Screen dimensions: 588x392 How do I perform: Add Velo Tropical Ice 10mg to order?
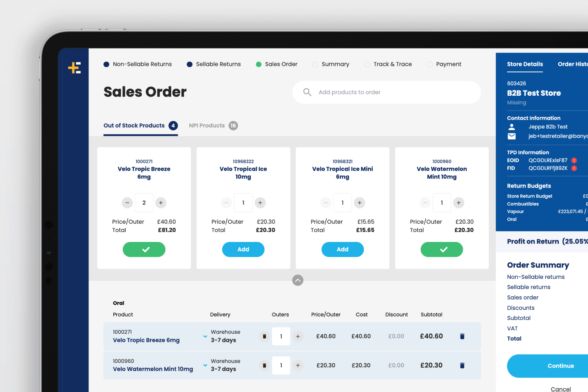[243, 249]
